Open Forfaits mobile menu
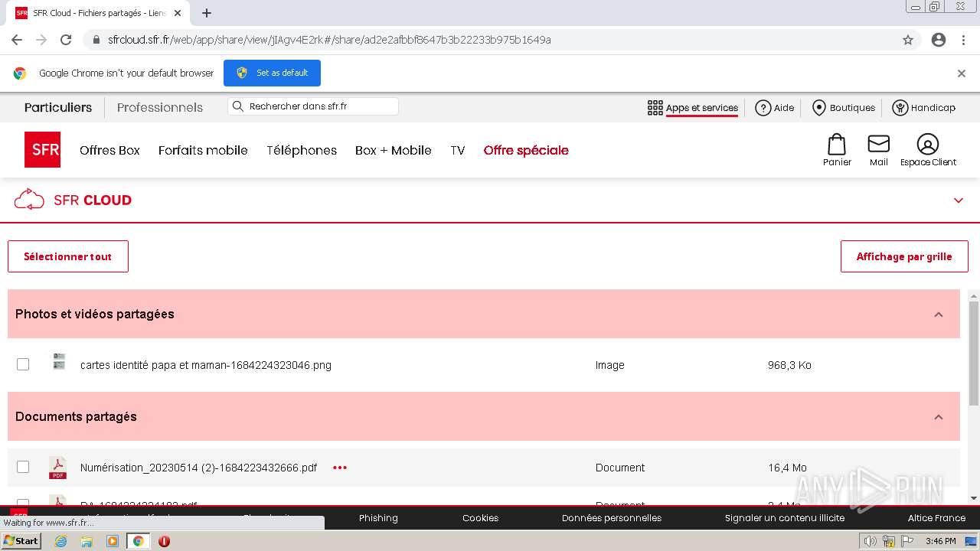 coord(203,150)
